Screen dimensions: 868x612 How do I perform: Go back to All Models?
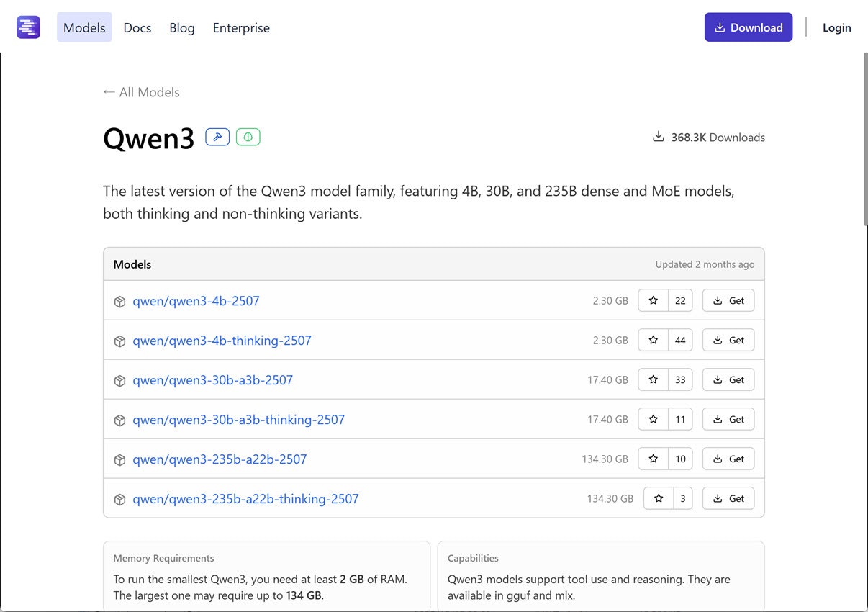141,92
